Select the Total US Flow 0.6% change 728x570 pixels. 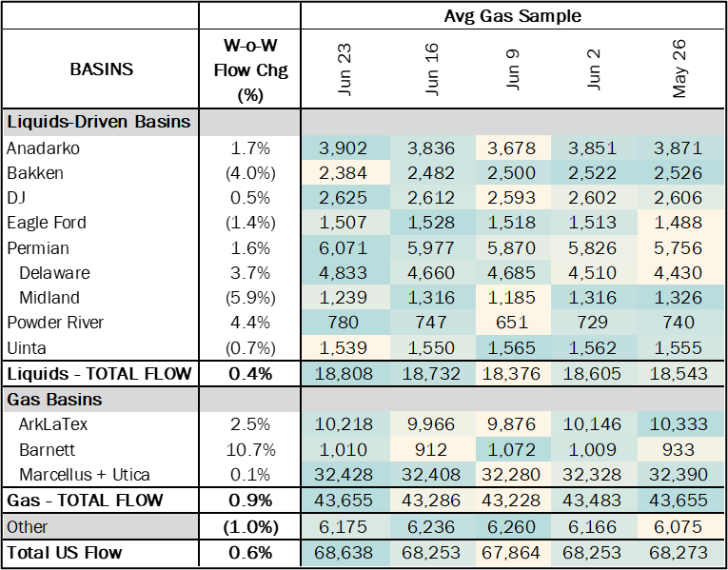point(250,552)
